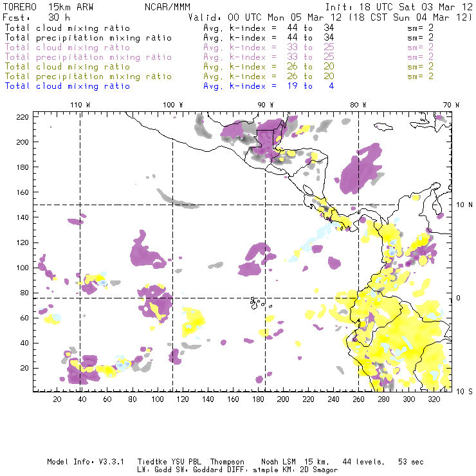Click the '10 N' latitude label
The image size is (476, 476).
click(x=464, y=205)
